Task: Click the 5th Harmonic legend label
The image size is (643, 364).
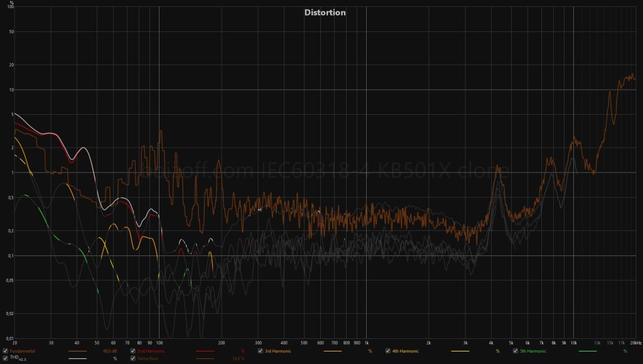Action: pos(533,351)
